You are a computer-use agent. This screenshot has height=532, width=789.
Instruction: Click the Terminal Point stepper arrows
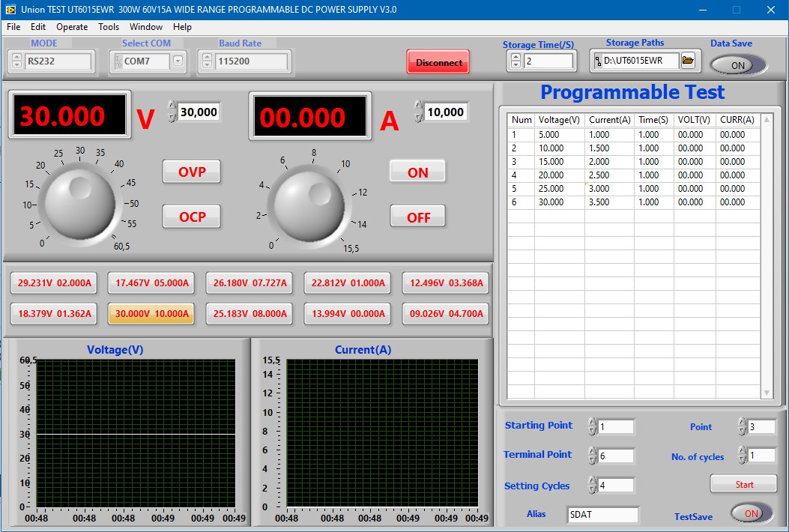coord(593,456)
